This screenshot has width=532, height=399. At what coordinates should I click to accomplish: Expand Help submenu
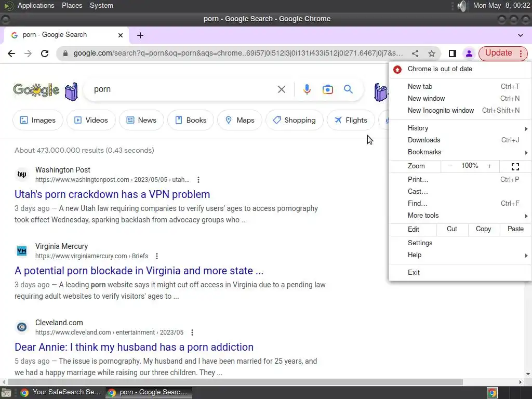(460, 255)
